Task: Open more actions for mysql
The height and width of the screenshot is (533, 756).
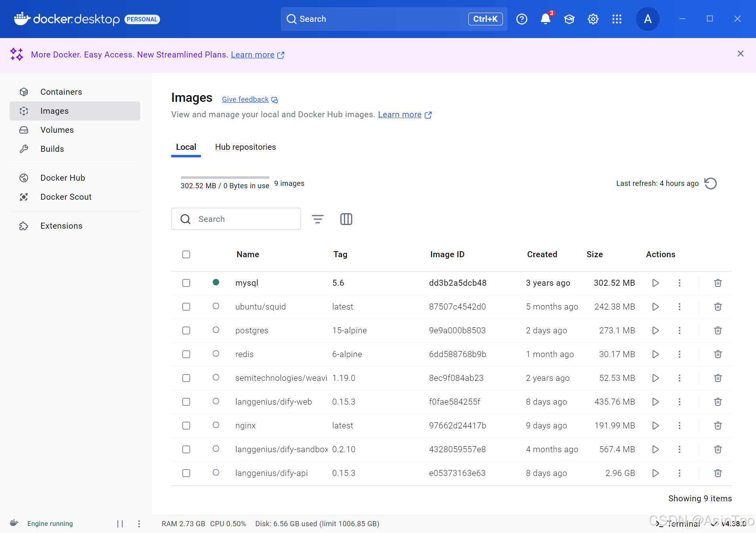Action: (680, 283)
